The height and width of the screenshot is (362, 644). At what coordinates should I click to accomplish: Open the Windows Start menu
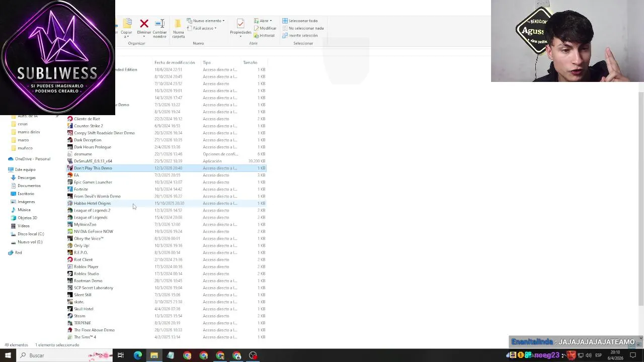(x=8, y=355)
